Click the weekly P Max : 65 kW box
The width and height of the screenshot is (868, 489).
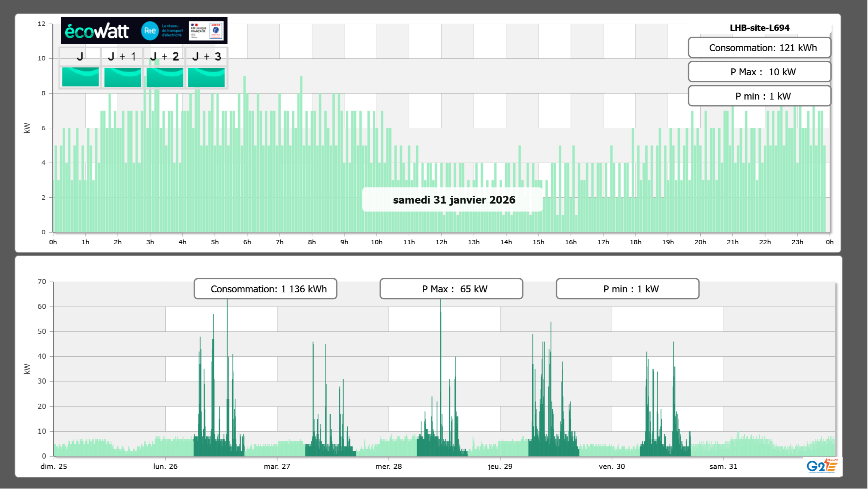[x=451, y=289]
